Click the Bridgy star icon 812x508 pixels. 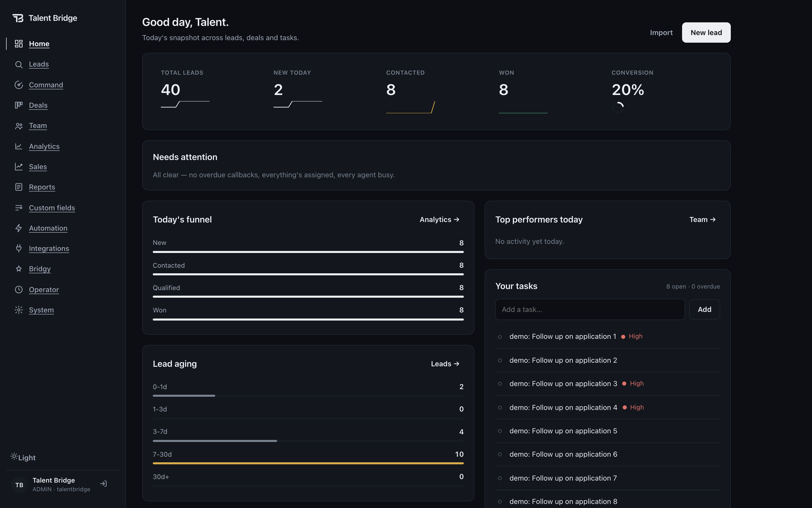19,269
